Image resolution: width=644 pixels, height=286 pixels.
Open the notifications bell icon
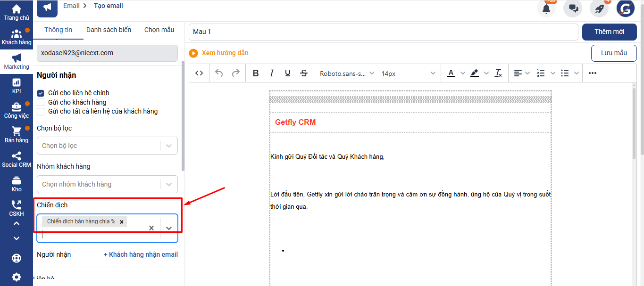[x=546, y=8]
